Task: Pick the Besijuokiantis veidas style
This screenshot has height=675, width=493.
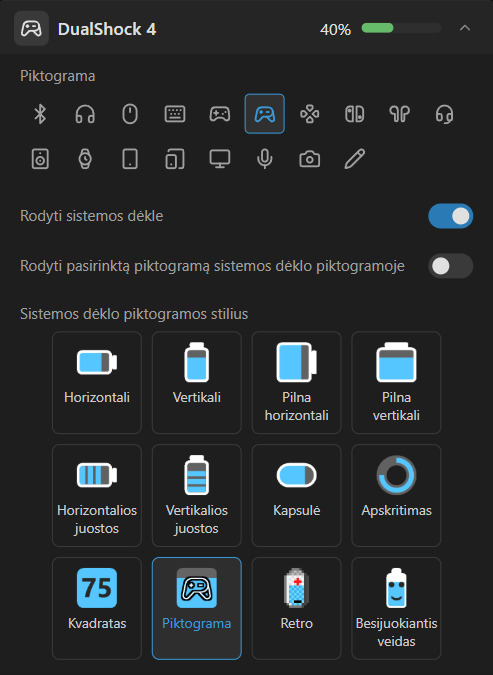Action: pos(396,608)
